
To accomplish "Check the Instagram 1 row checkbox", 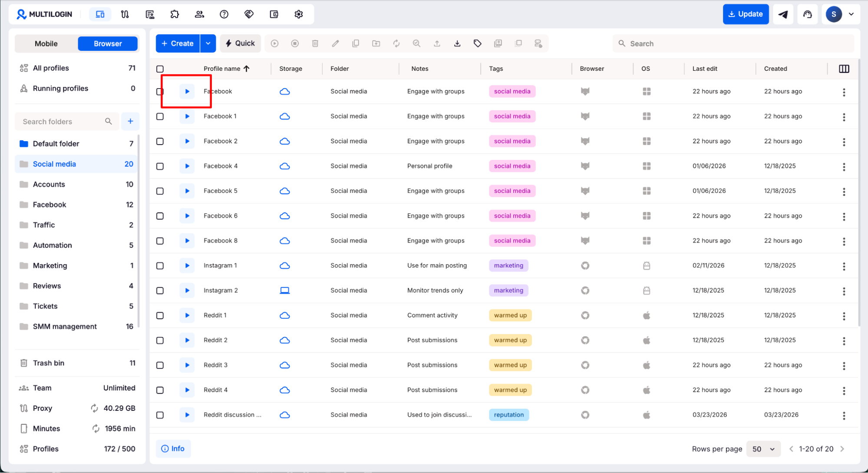I will 160,266.
